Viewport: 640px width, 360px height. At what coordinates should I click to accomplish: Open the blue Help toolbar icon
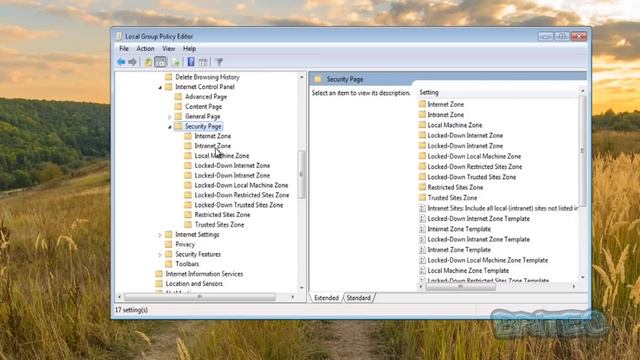[191, 62]
